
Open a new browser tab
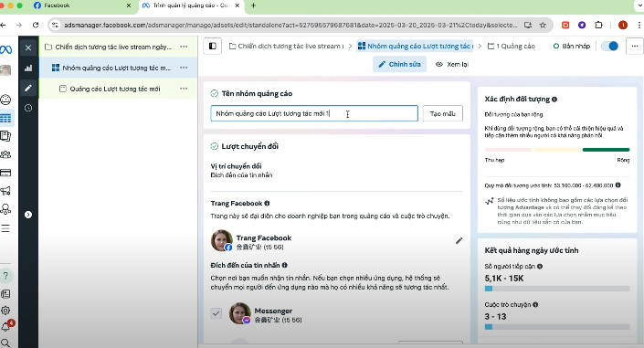(253, 5)
